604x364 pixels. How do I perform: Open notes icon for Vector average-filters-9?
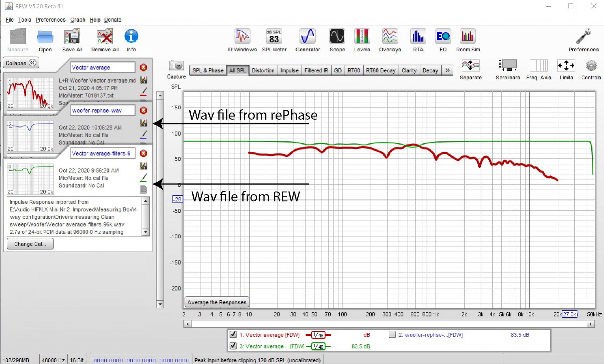click(x=143, y=189)
